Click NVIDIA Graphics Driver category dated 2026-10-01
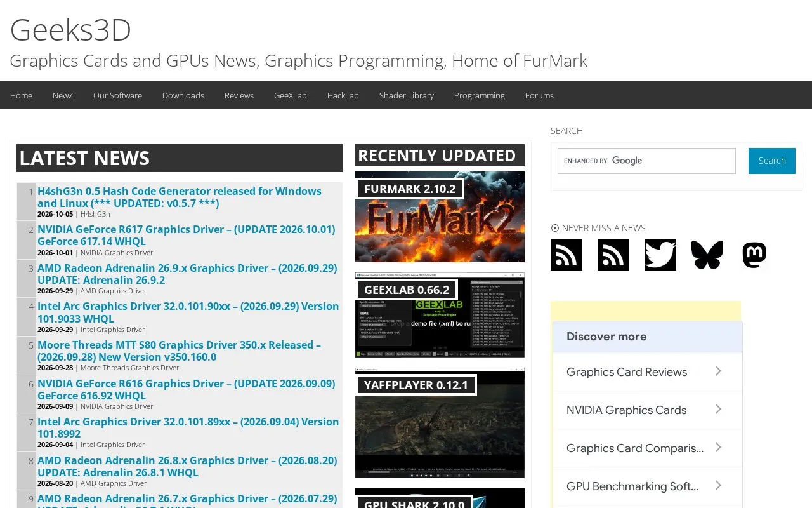 pyautogui.click(x=117, y=253)
